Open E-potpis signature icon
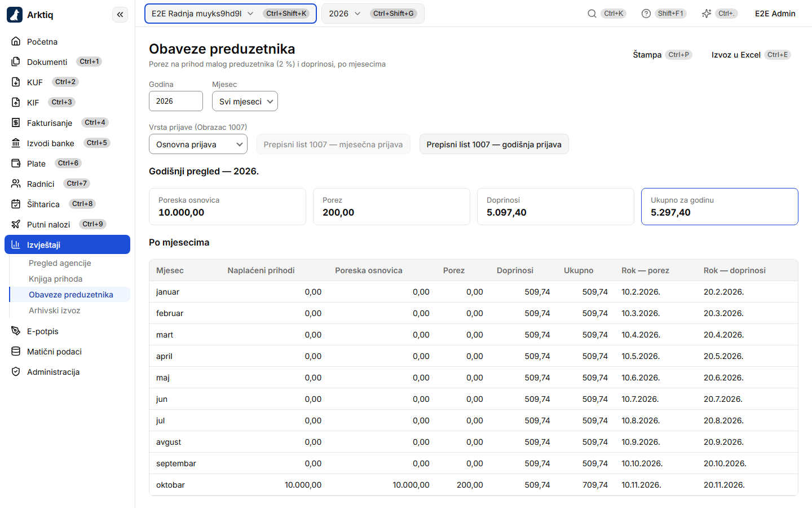This screenshot has width=812, height=508. 16,331
